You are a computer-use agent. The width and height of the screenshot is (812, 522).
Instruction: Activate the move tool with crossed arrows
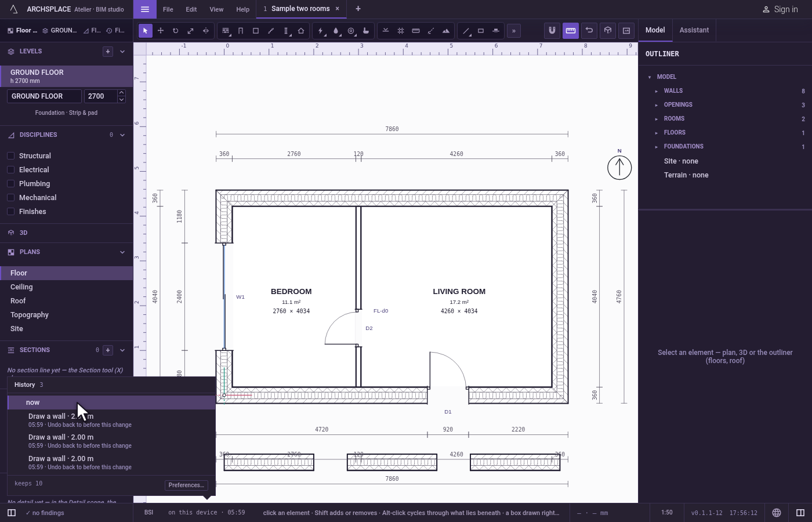point(161,31)
